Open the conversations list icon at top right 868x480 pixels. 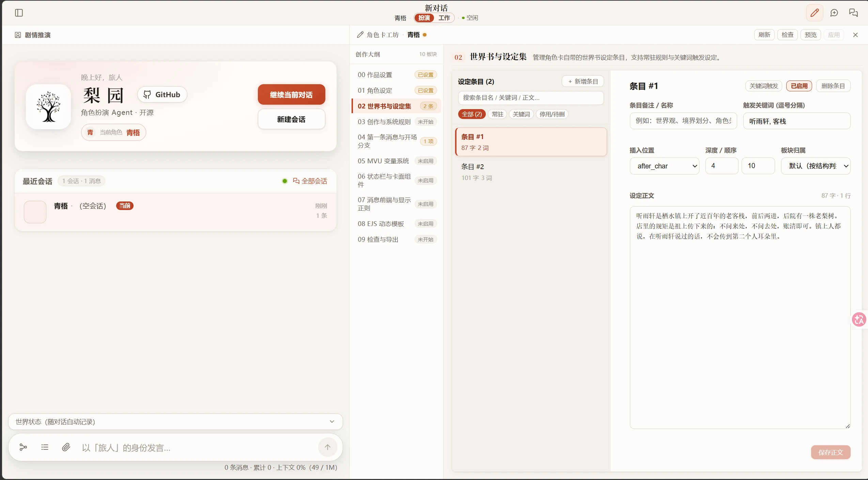[853, 13]
